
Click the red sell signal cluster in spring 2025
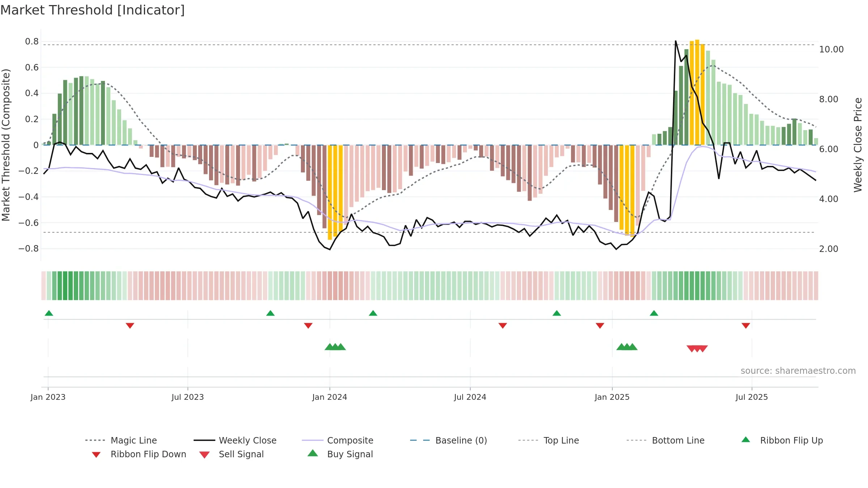[x=697, y=348]
